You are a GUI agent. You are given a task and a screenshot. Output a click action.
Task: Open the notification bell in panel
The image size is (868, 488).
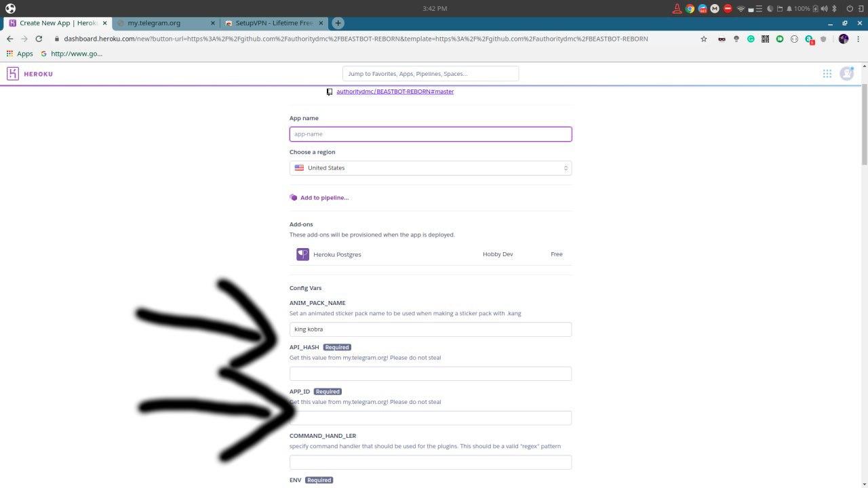[789, 9]
